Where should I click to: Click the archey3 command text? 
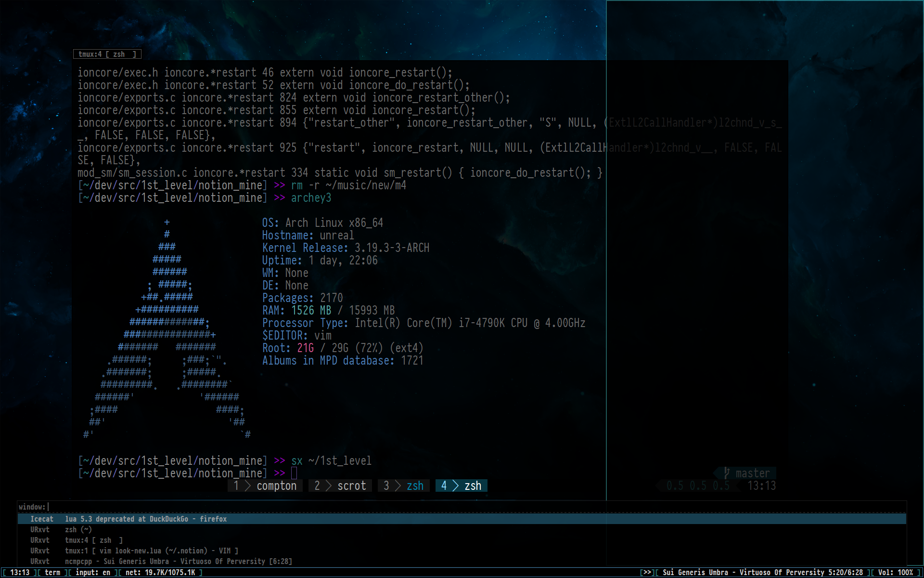pyautogui.click(x=311, y=197)
